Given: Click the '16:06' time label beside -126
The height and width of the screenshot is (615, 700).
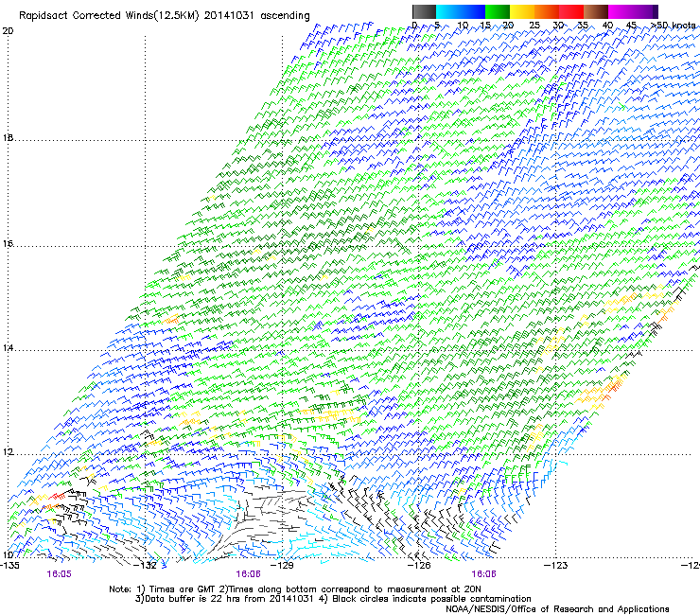Looking at the screenshot, I should tap(483, 574).
